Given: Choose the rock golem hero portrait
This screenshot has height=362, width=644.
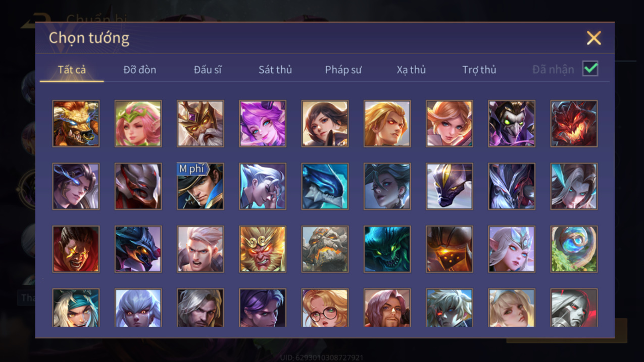Looking at the screenshot, I should (x=325, y=249).
